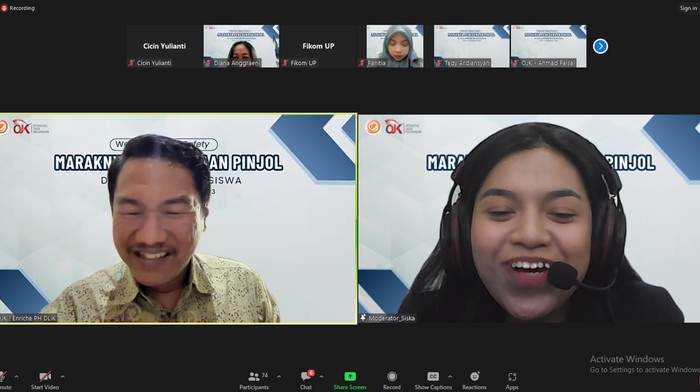This screenshot has height=392, width=700.
Task: Click the muted mic icon beside Moderator_Siska
Action: click(363, 318)
